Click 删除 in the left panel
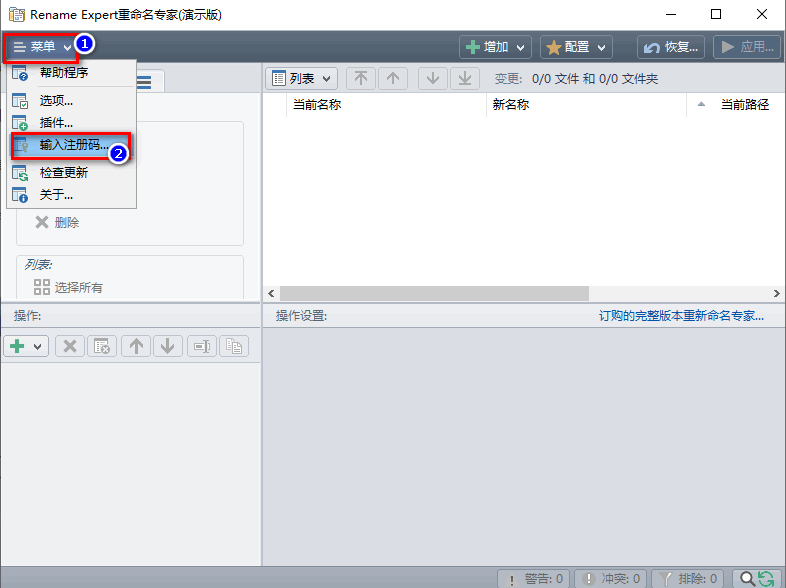 point(57,223)
